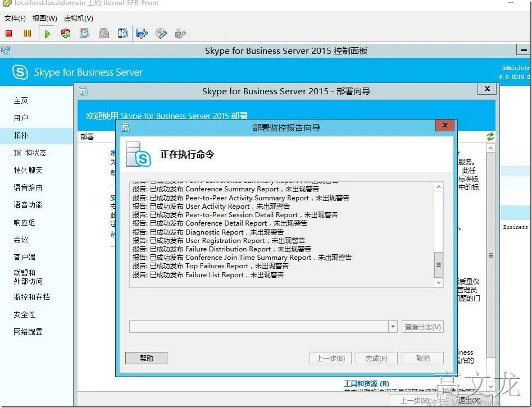The width and height of the screenshot is (532, 408).
Task: Close the 部署监控报告向导 dialog
Action: coord(445,125)
